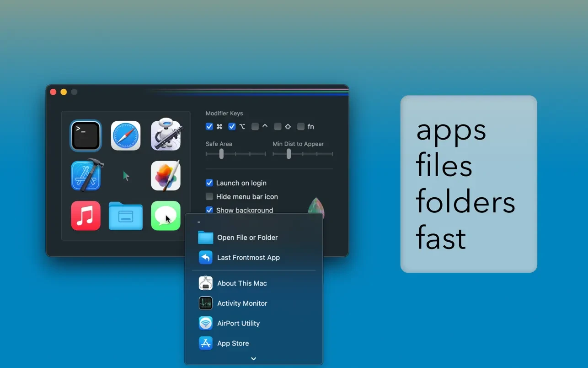
Task: Adjust the Safe Area slider
Action: [221, 154]
